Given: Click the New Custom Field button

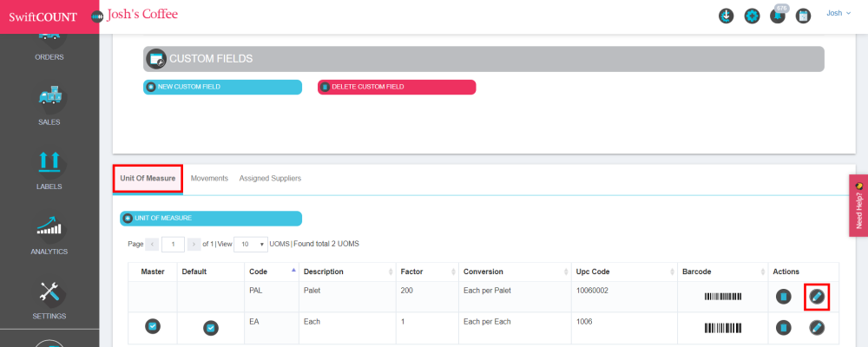Looking at the screenshot, I should click(222, 87).
